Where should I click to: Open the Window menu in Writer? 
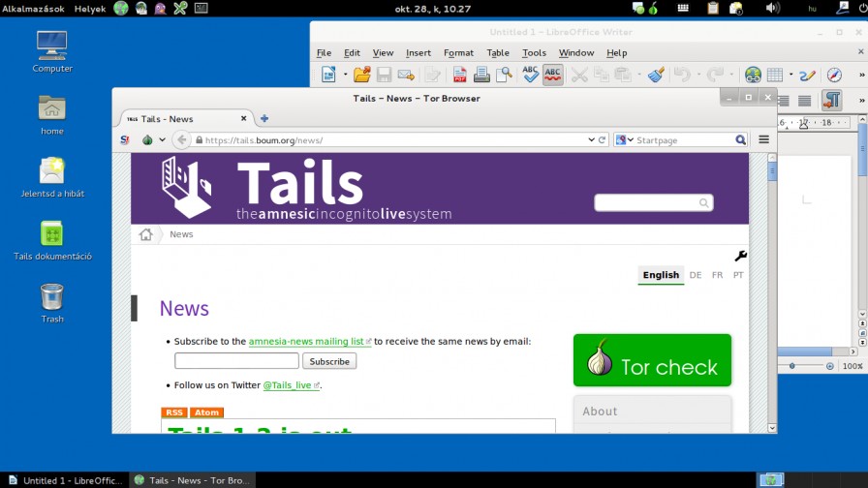coord(576,52)
